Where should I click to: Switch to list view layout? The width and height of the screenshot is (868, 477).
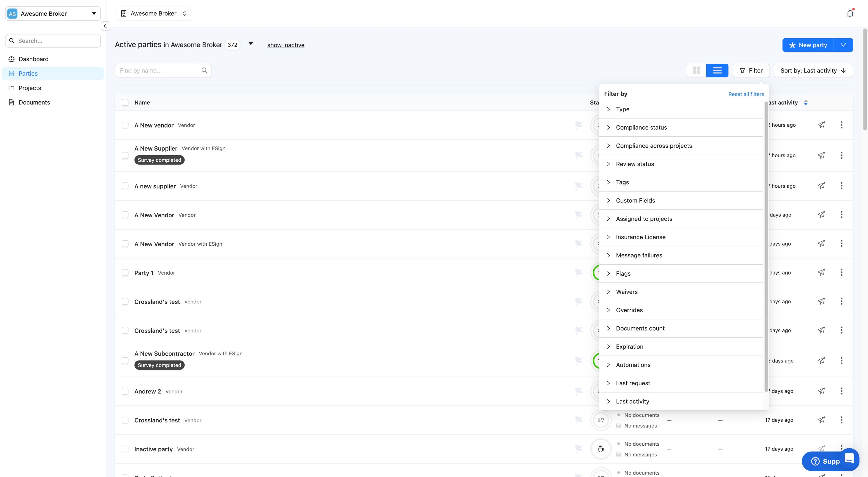pyautogui.click(x=717, y=70)
